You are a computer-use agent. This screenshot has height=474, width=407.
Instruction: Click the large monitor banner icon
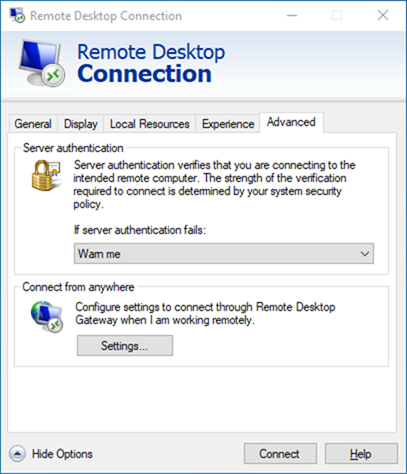pos(41,64)
